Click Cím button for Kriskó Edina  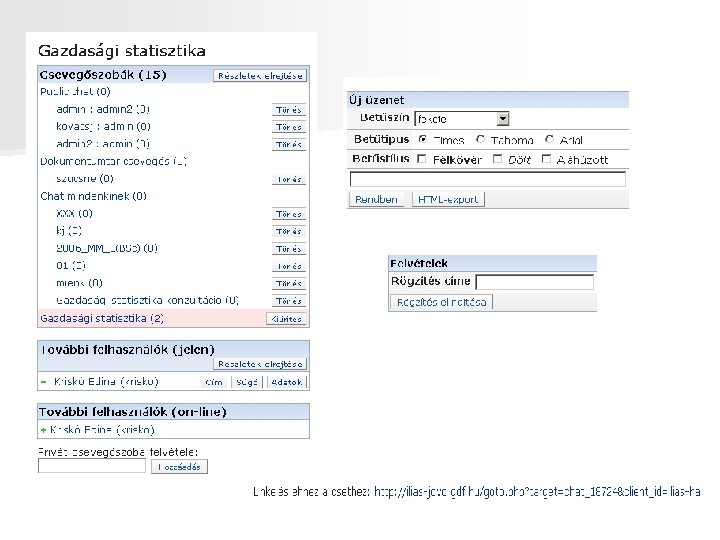pyautogui.click(x=214, y=382)
